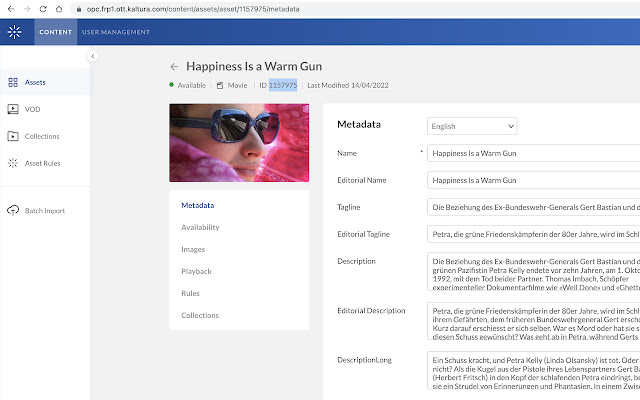Click the browser address bar URL
The width and height of the screenshot is (640, 400).
pyautogui.click(x=193, y=9)
